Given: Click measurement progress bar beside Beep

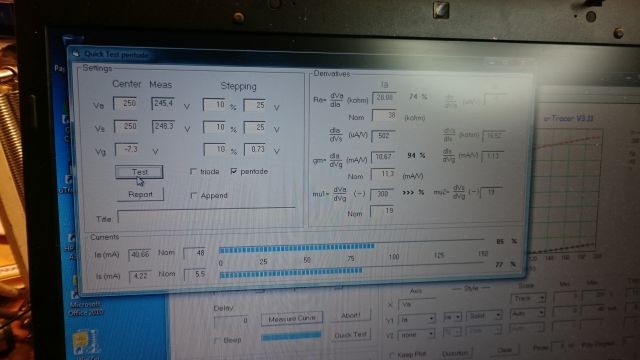Looking at the screenshot, I should tap(291, 337).
